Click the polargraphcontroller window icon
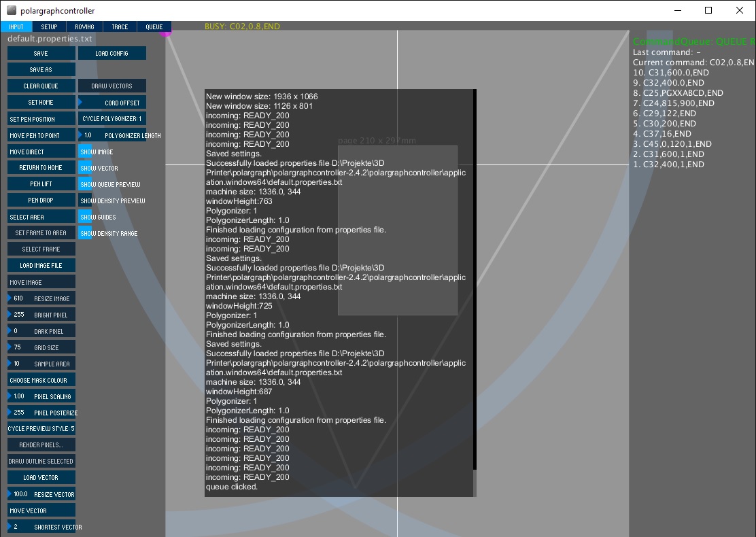Image resolution: width=756 pixels, height=537 pixels. 12,11
